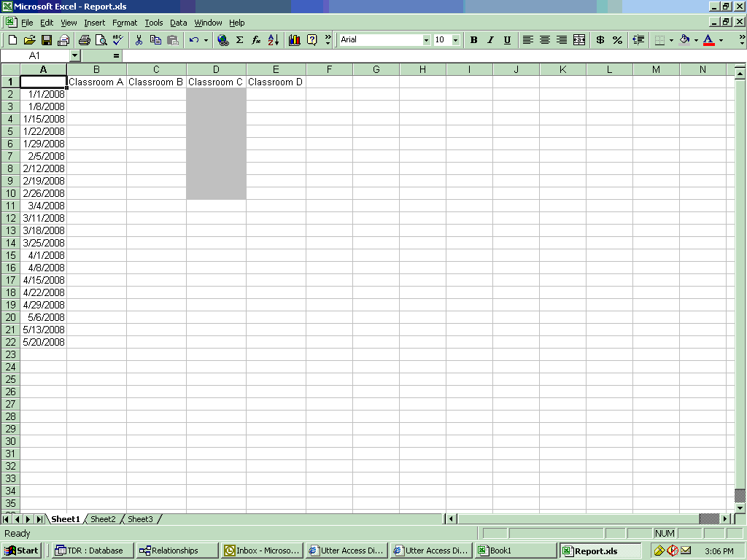
Task: Open Print Preview
Action: [x=101, y=40]
